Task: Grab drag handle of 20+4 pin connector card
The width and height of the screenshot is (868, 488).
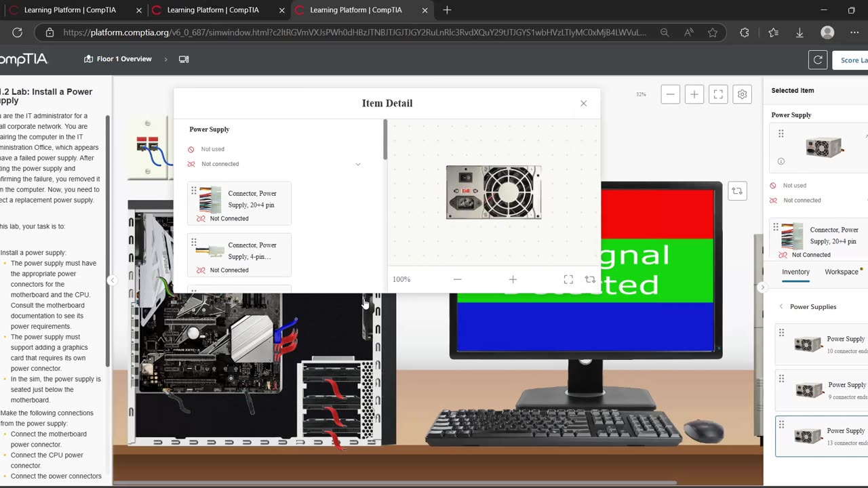Action: click(194, 190)
